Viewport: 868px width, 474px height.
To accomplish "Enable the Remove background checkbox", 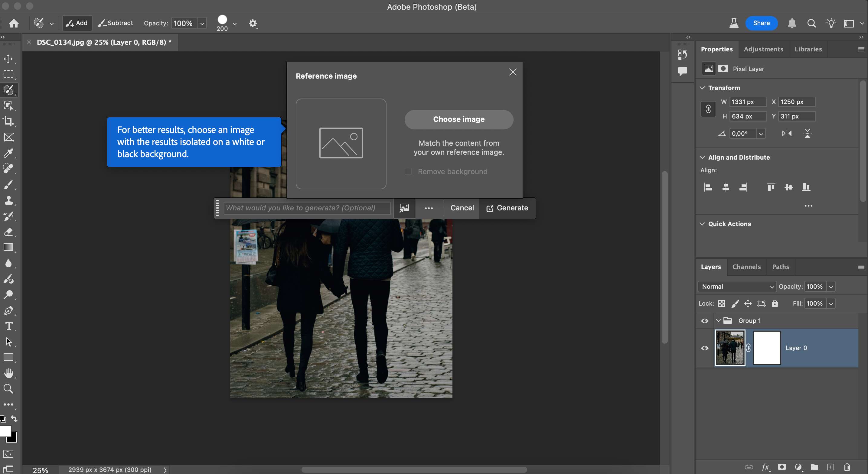I will pos(408,171).
